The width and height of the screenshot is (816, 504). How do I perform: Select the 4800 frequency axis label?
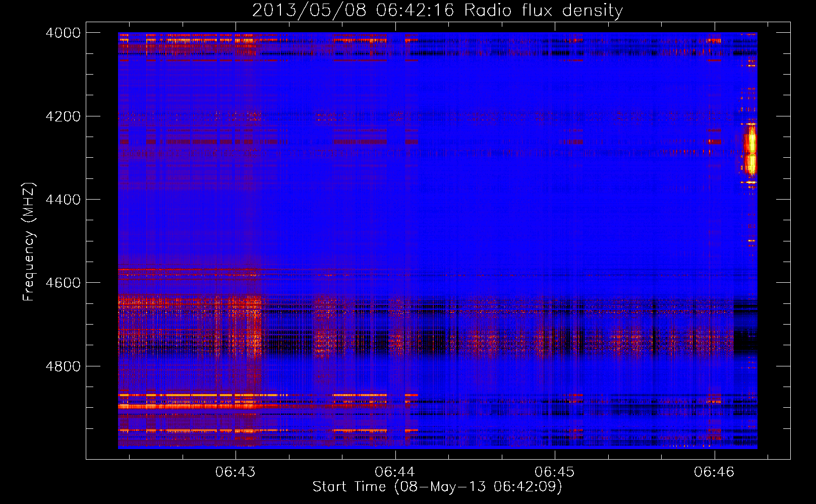point(63,366)
